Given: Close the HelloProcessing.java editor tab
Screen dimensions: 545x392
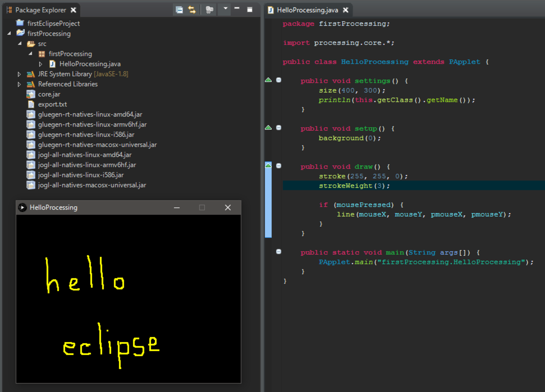Looking at the screenshot, I should 345,10.
